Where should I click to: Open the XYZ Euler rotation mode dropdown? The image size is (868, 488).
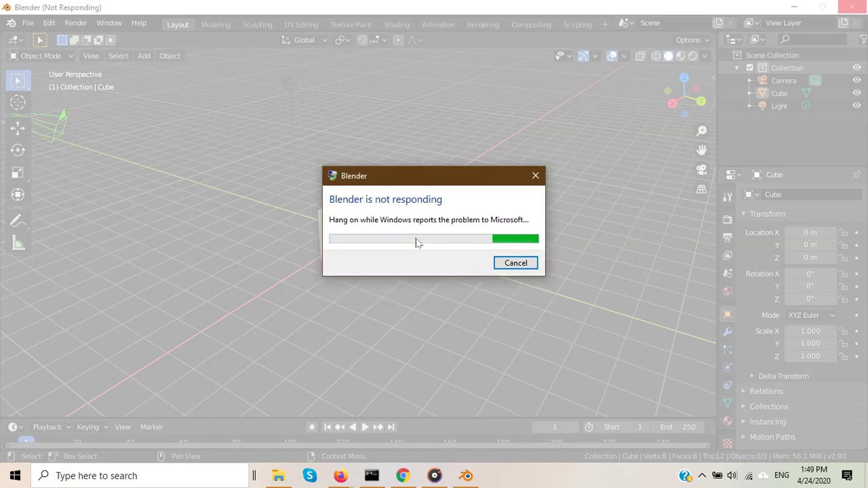coord(810,315)
